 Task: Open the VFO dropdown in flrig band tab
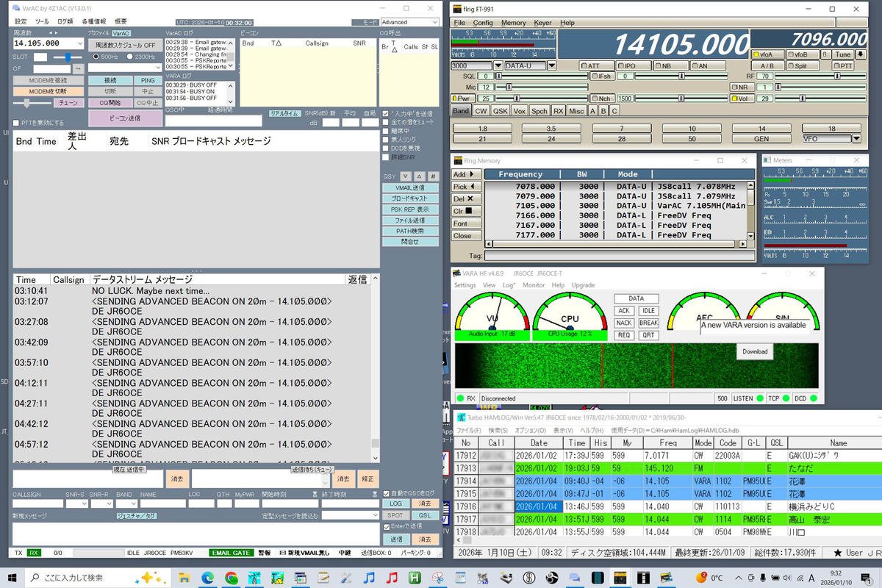(856, 139)
